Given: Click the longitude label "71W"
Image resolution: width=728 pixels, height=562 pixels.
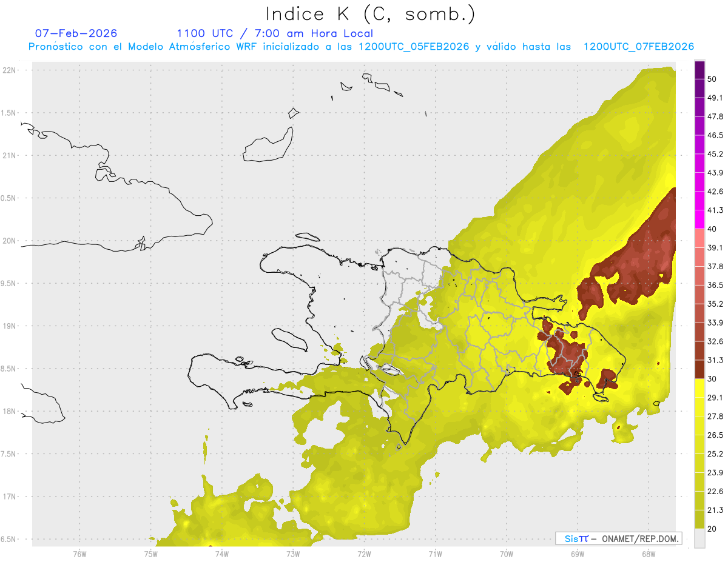Looking at the screenshot, I should (435, 553).
